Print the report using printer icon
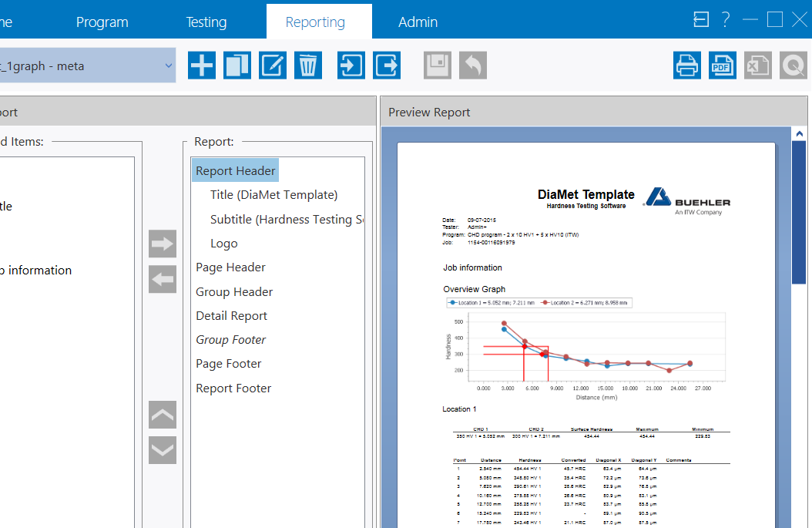The width and height of the screenshot is (812, 528). pos(687,66)
